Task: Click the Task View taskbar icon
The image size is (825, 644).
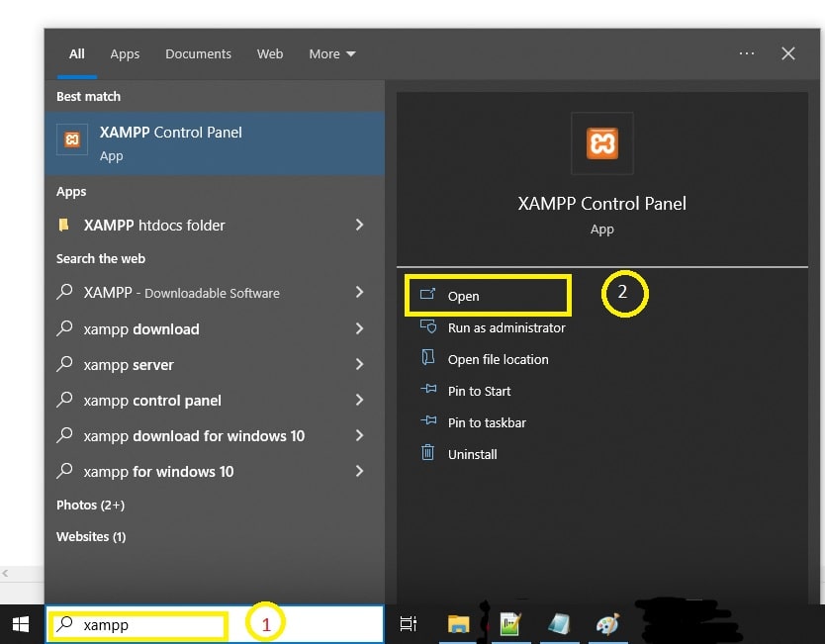Action: point(408,624)
